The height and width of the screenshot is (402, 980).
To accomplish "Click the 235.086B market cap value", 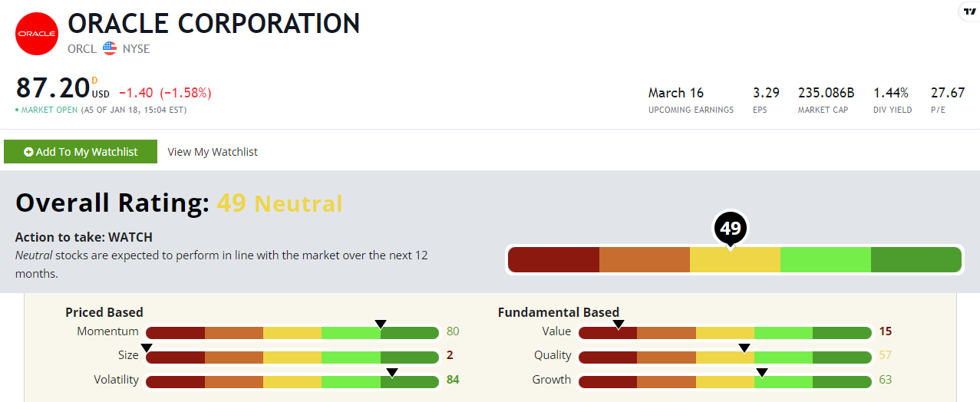I will tap(826, 93).
